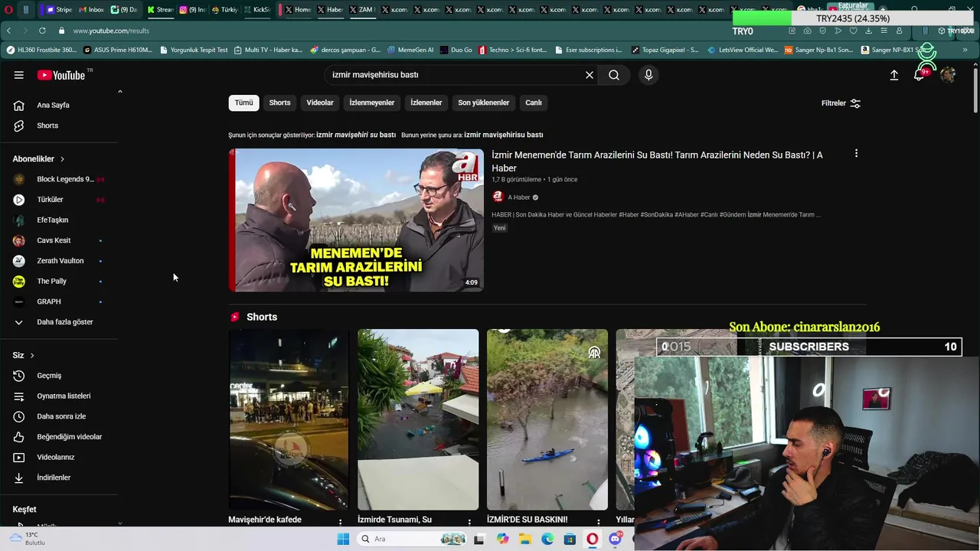This screenshot has height=551, width=980.
Task: Switch to the Stripe browser tab
Action: 59,10
